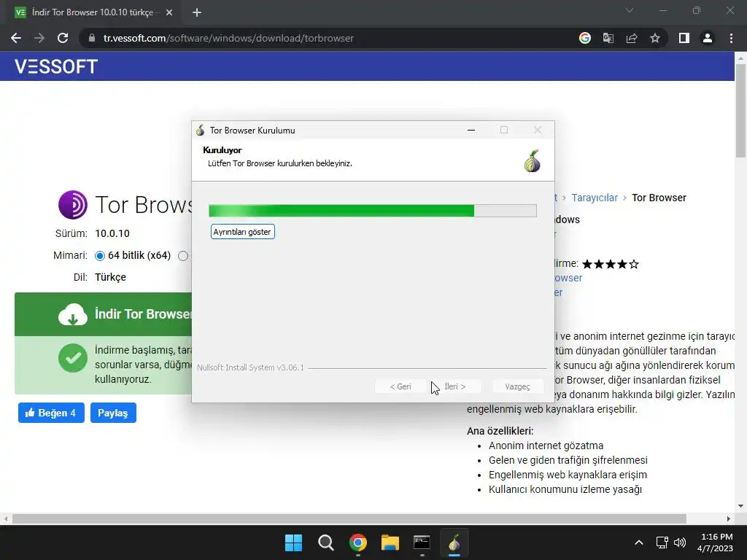Click the Tor Browser breadcrumb text

[659, 198]
